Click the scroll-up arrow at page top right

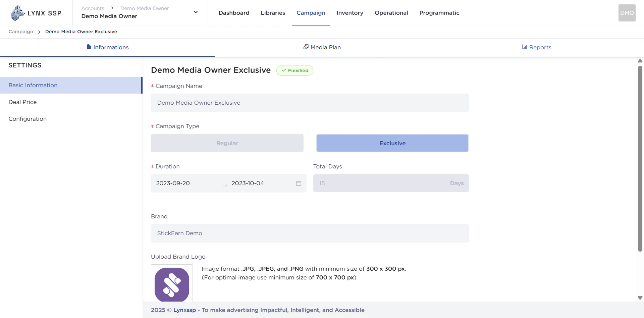(640, 61)
